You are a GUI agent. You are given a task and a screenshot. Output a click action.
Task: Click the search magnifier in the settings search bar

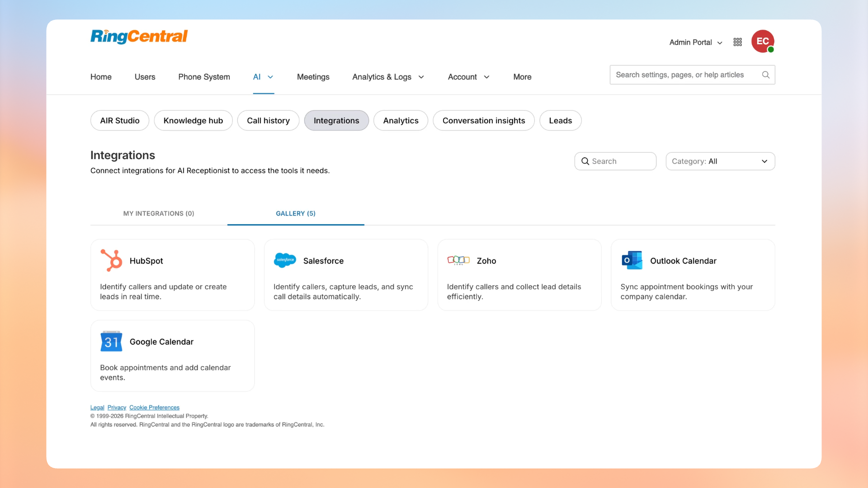(766, 75)
